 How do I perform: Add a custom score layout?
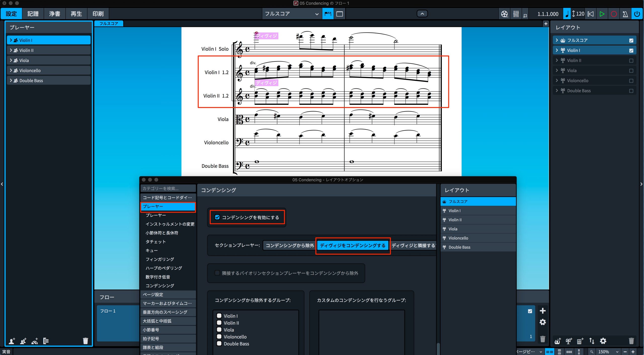(x=580, y=341)
